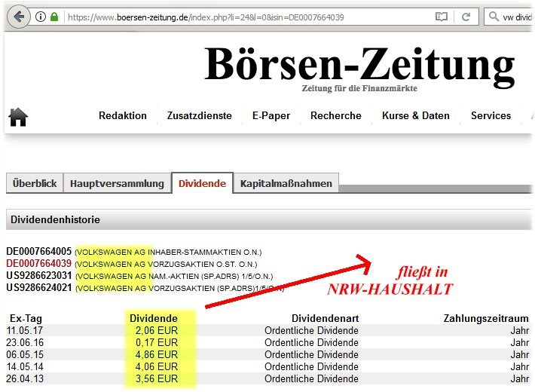Screen dimensions: 535x392
Task: Open site information icon in address bar
Action: point(41,17)
